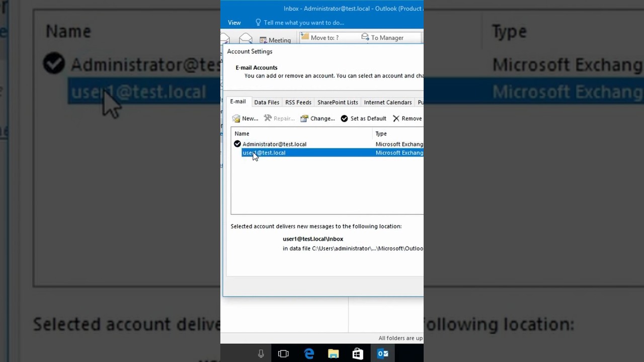
Task: Open the Microsoft Store taskbar icon
Action: click(358, 354)
